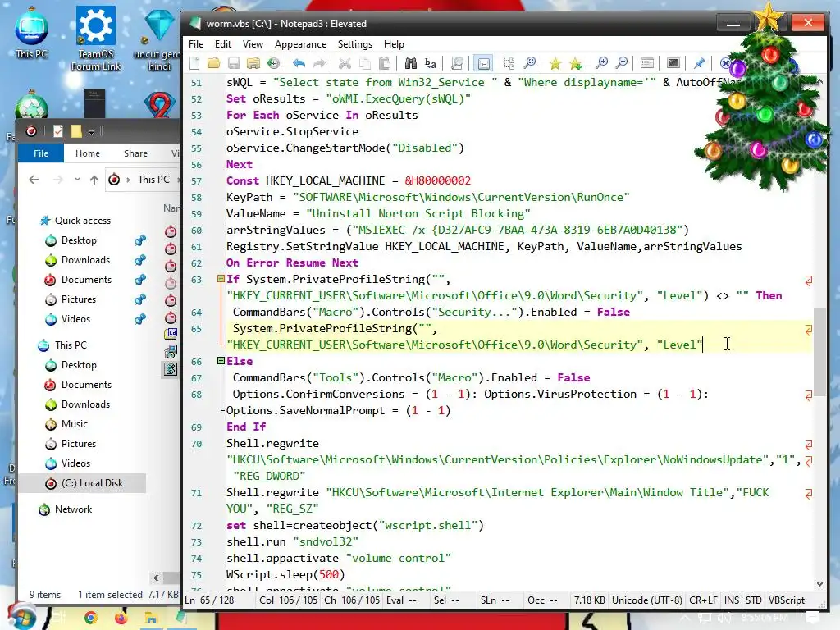
Task: Select Downloads under Quick access
Action: (x=85, y=260)
